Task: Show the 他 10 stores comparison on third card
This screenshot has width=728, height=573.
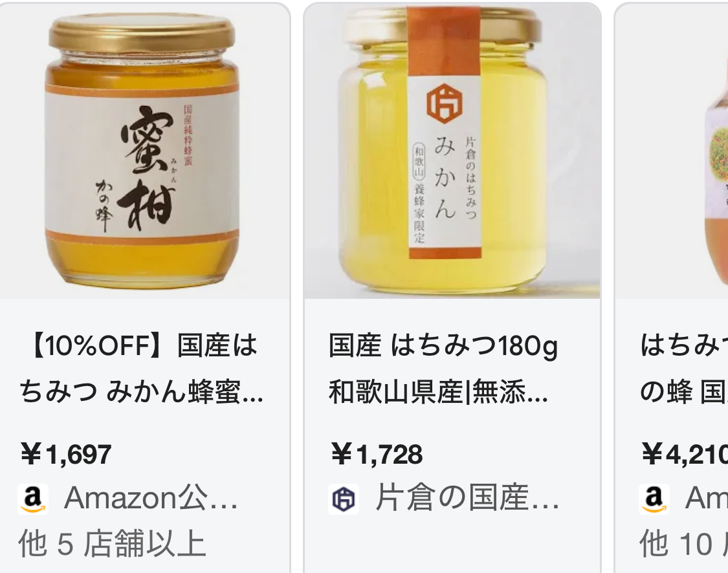Action: tap(683, 543)
